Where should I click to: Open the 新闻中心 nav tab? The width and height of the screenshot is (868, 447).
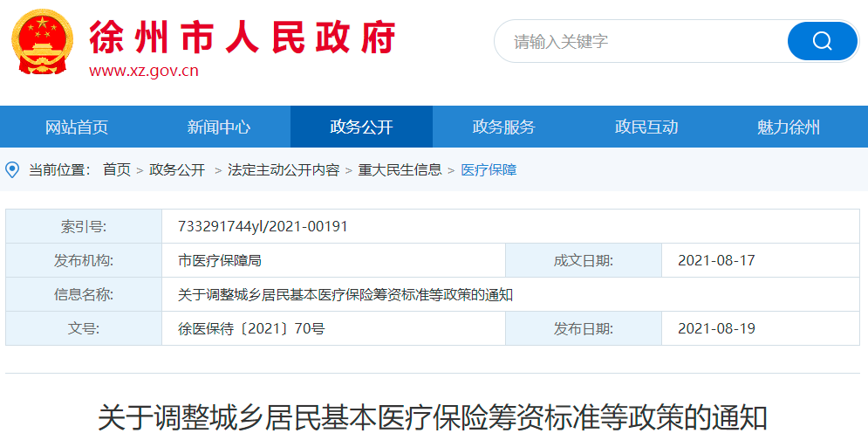click(x=219, y=127)
